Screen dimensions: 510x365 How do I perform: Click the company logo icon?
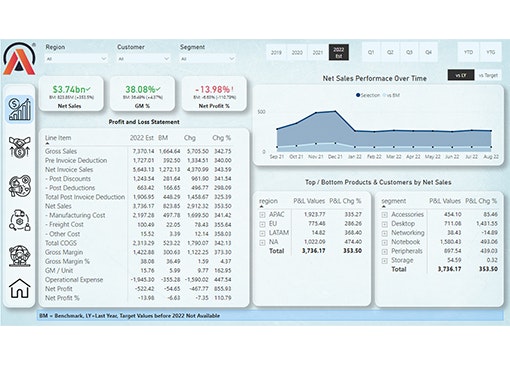tap(19, 58)
